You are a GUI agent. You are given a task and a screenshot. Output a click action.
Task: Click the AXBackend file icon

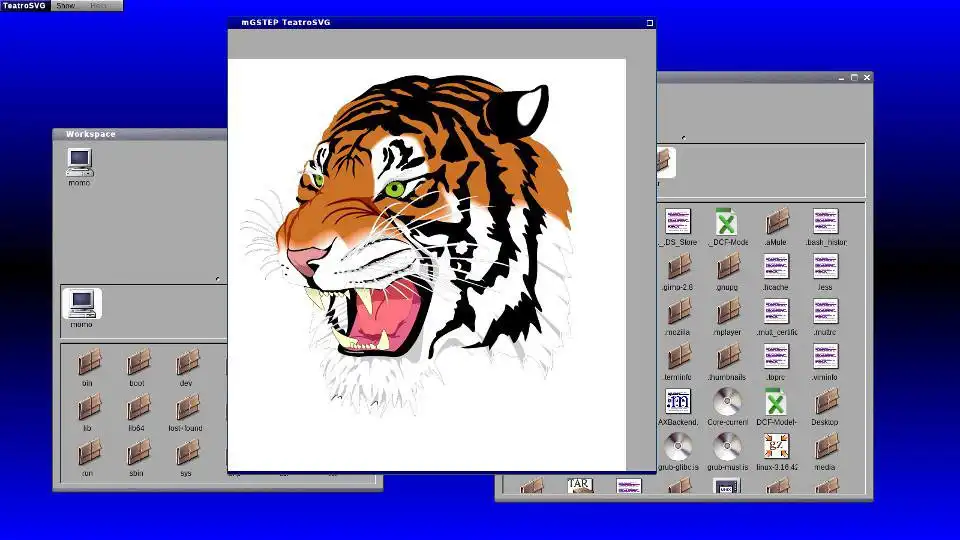click(x=678, y=402)
